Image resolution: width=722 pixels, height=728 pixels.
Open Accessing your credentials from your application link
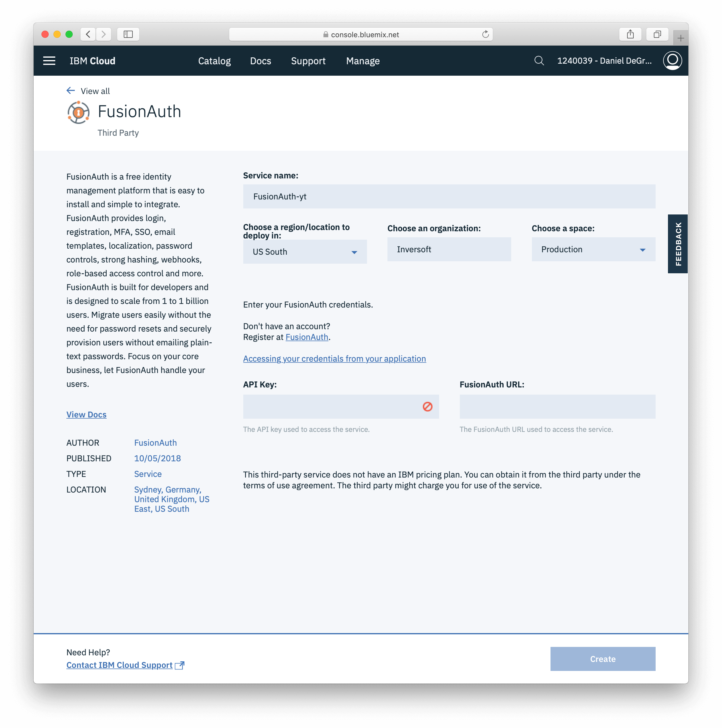334,359
